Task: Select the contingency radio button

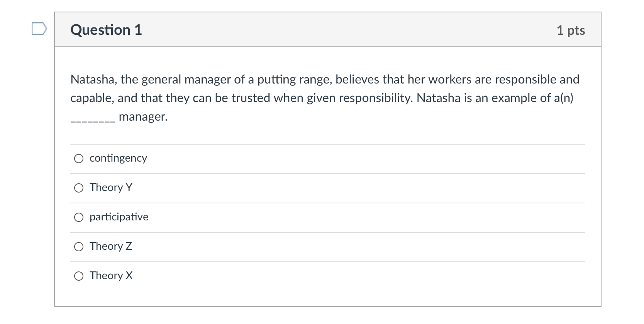Action: coord(79,158)
